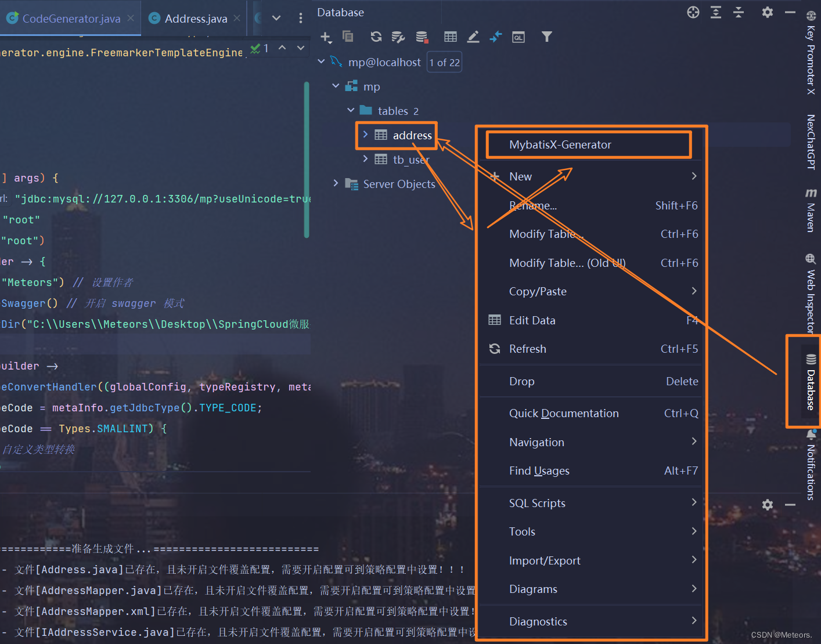The width and height of the screenshot is (821, 644).
Task: Click the Edit Data table icon in toolbar
Action: (451, 37)
